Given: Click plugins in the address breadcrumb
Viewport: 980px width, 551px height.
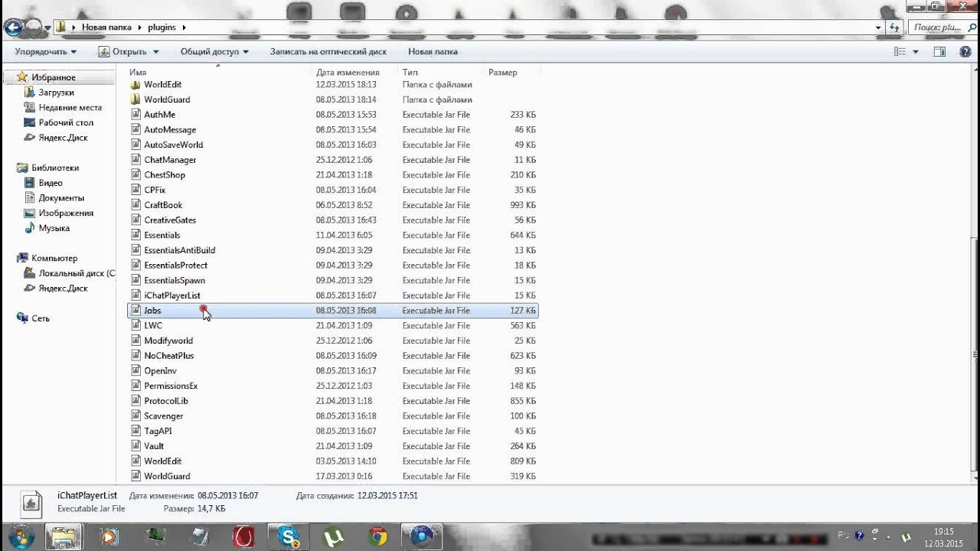Looking at the screenshot, I should tap(162, 28).
